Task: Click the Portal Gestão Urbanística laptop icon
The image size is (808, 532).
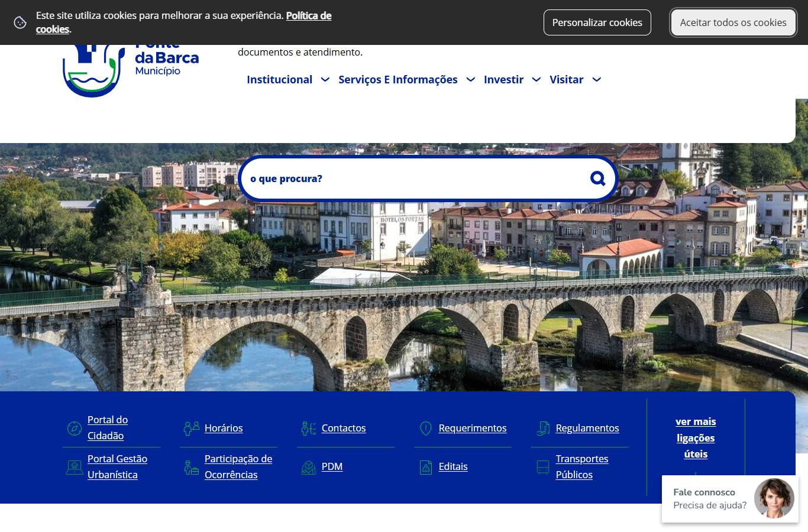Action: [x=75, y=468]
